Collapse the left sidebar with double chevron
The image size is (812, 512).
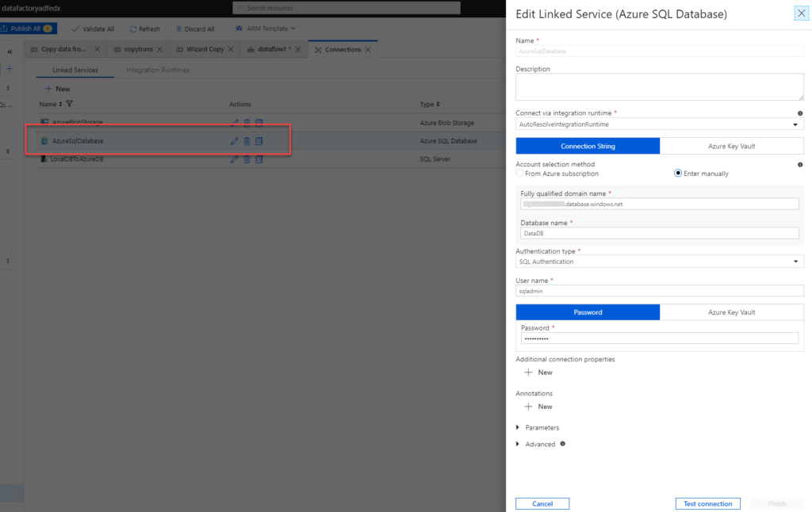10,52
